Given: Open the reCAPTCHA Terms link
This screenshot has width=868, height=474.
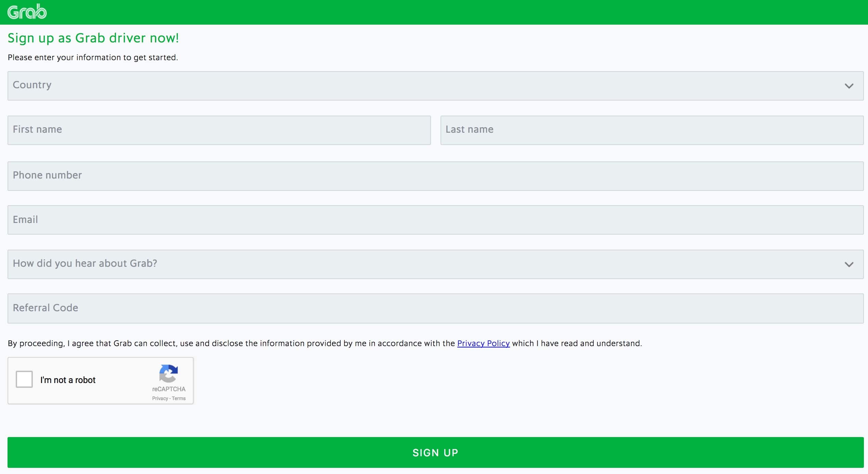Looking at the screenshot, I should point(179,398).
